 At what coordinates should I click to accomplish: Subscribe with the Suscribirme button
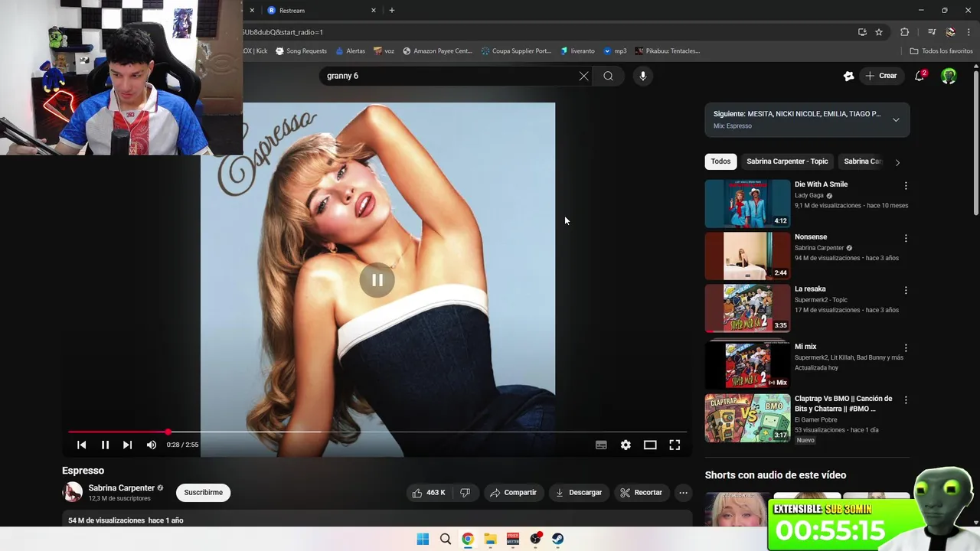(x=203, y=493)
